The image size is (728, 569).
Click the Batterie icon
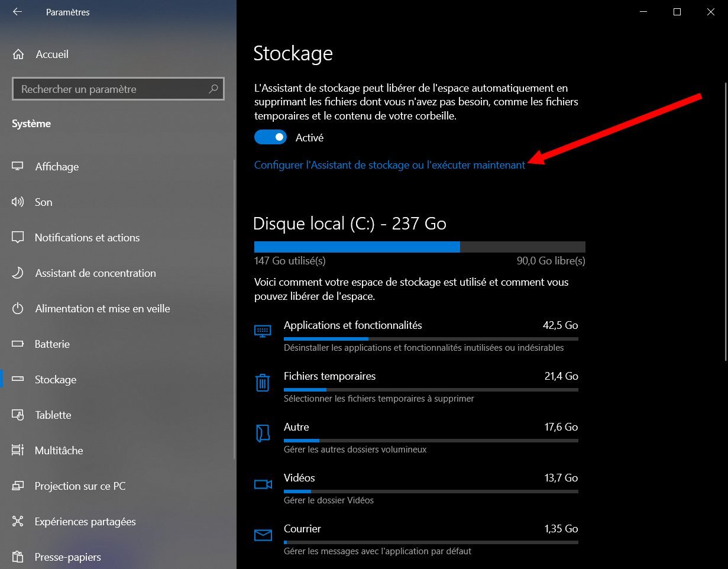click(18, 344)
